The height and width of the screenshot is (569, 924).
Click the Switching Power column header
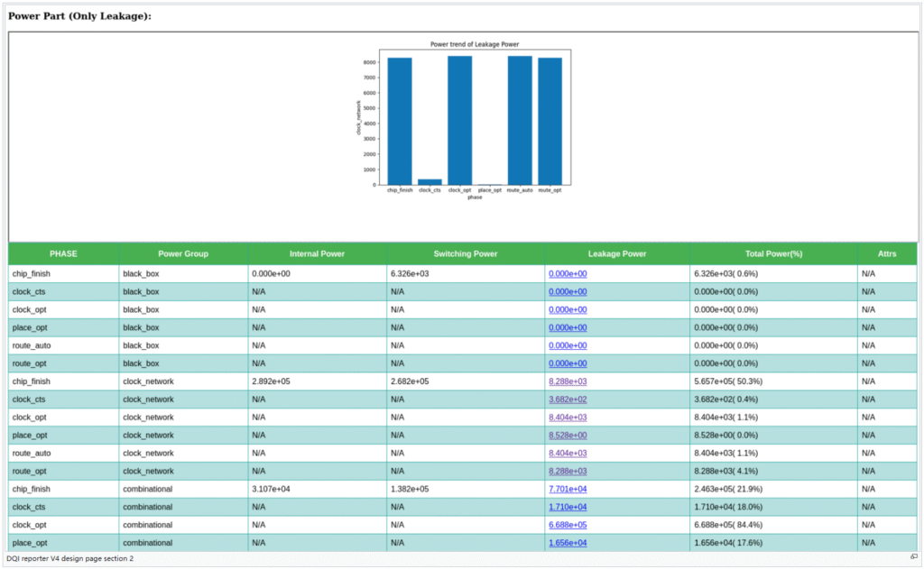click(x=465, y=254)
